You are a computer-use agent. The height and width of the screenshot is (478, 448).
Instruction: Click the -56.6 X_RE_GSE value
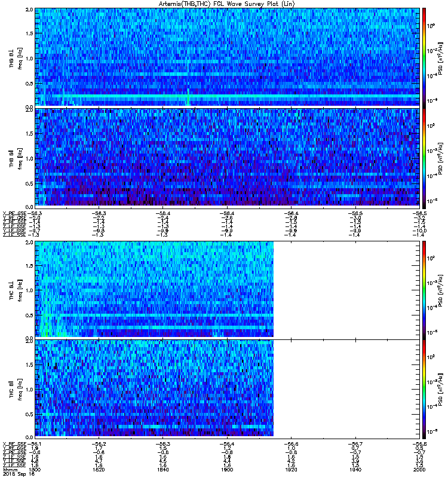click(x=291, y=444)
